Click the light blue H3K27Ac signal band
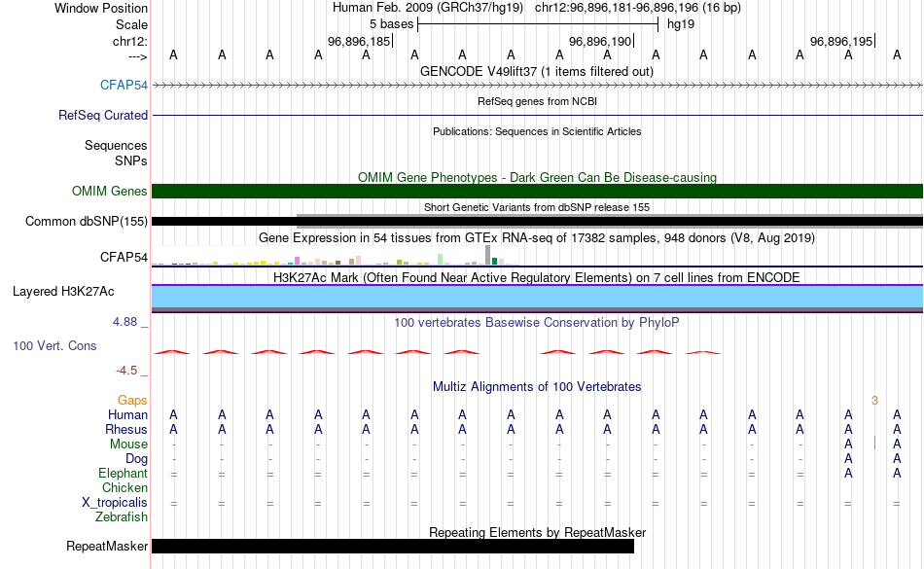Viewport: 924px width, 569px height. click(537, 297)
